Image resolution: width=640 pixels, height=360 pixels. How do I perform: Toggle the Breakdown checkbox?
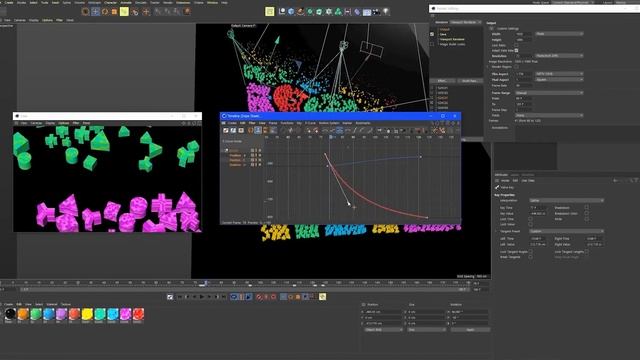pos(586,208)
